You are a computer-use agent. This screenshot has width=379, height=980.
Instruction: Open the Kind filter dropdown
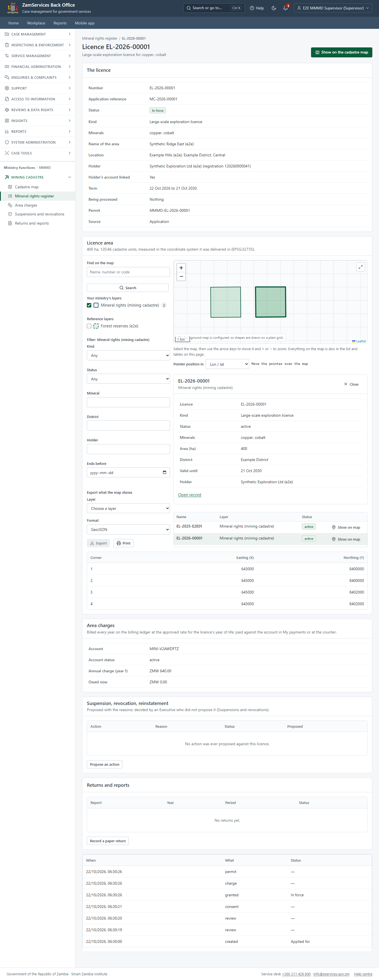(x=128, y=355)
